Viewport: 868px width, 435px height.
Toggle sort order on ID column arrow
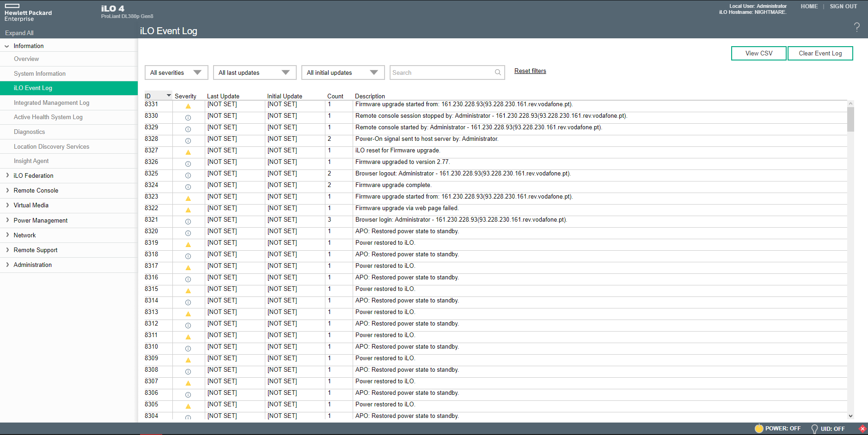tap(169, 96)
